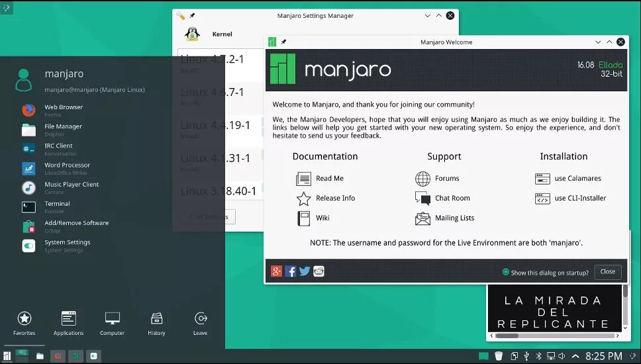Screen dimensions: 641x364
Task: Select Linux 4.4.19-1 kernel entry
Action: pos(221,130)
